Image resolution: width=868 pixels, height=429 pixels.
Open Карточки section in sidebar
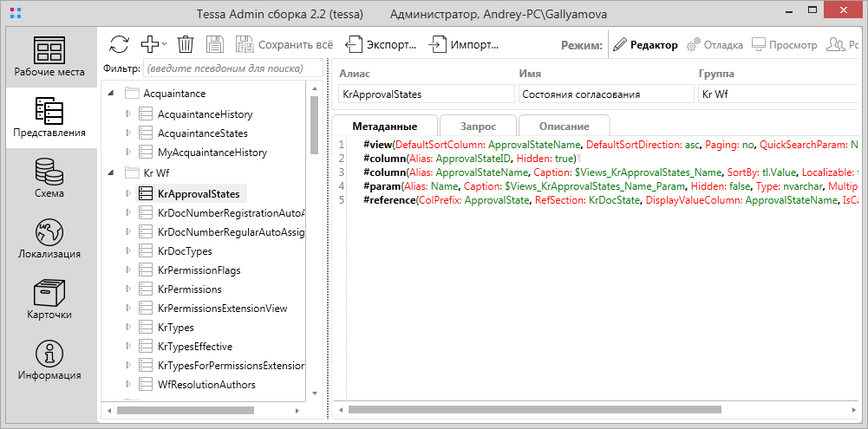50,299
